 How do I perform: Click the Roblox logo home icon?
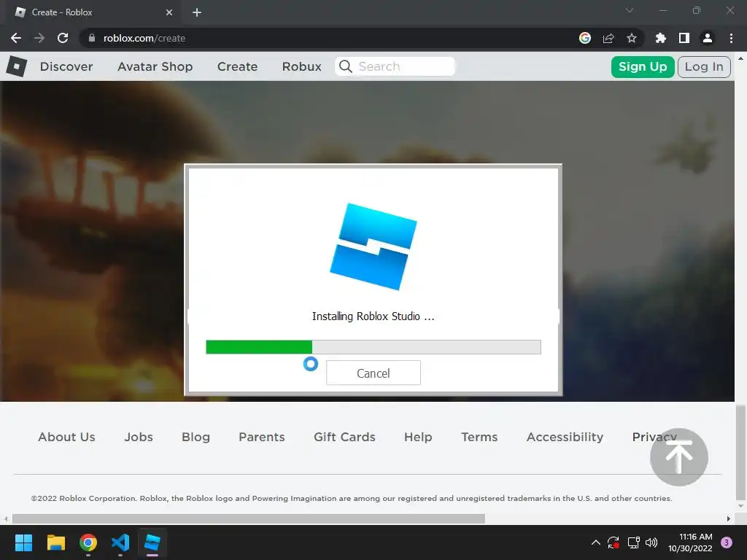coord(17,66)
